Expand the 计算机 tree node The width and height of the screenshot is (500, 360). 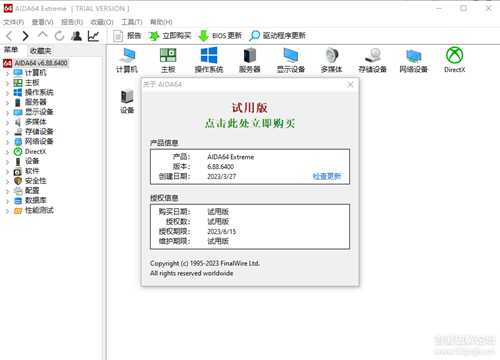(x=7, y=73)
